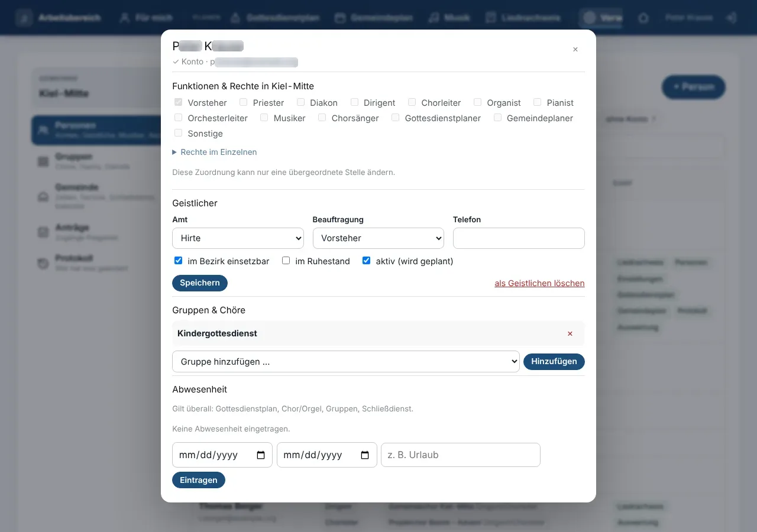Viewport: 757px width, 532px height.
Task: Open Musik in top navigation
Action: [450, 18]
